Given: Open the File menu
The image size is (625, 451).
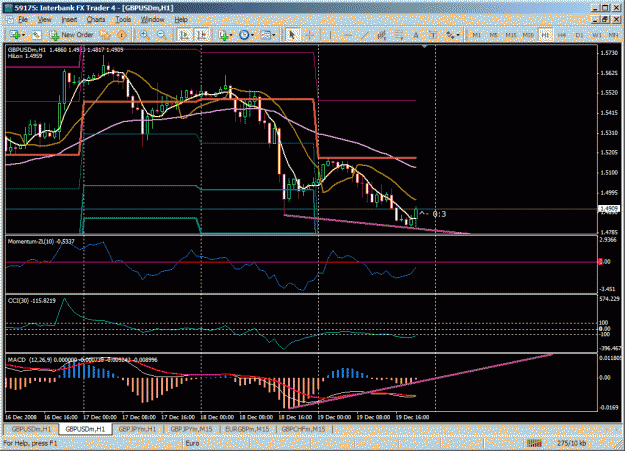Looking at the screenshot, I should point(23,20).
